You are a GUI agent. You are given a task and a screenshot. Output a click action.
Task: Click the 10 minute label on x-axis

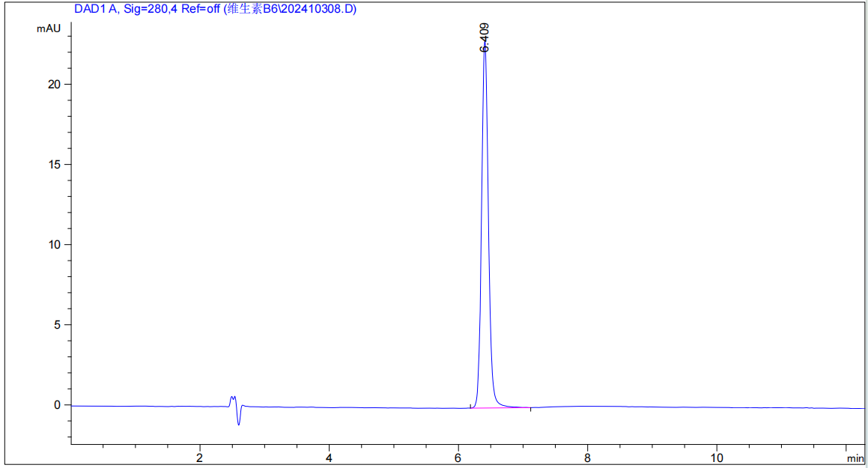tap(716, 458)
